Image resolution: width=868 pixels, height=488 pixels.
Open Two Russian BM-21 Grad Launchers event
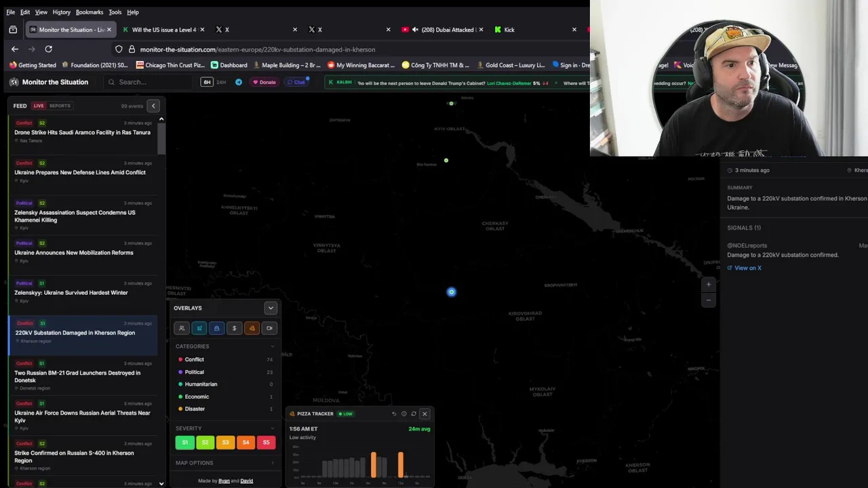(83, 377)
